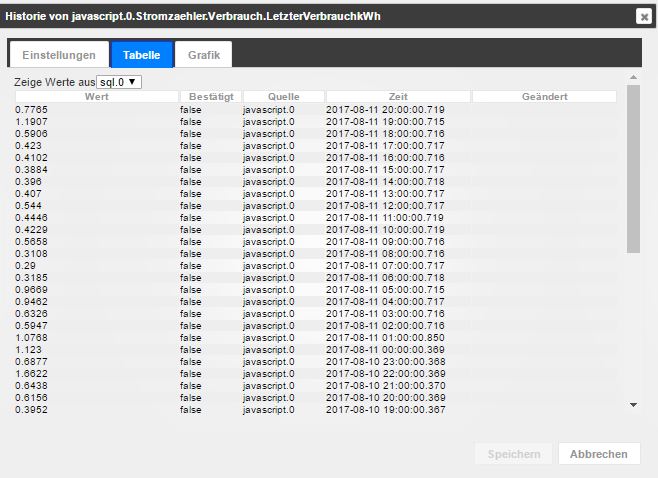
Task: Click timestamp 2017-08-11 01:00:00.850
Action: [385, 337]
